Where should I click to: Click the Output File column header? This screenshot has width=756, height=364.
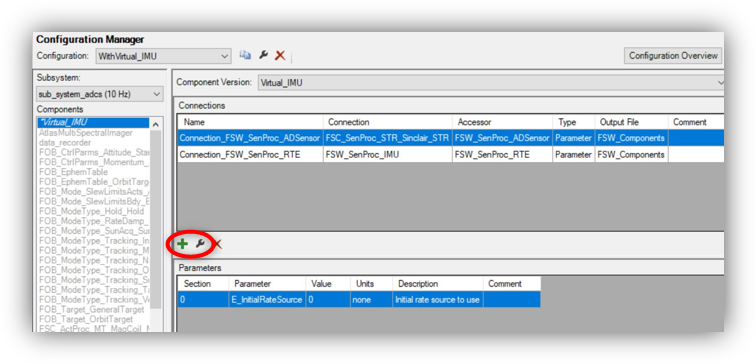point(631,122)
